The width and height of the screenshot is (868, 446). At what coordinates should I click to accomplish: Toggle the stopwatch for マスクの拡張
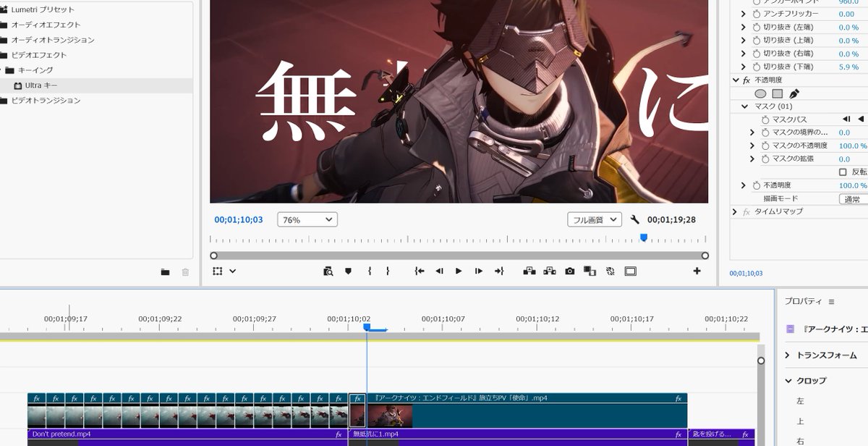click(766, 159)
